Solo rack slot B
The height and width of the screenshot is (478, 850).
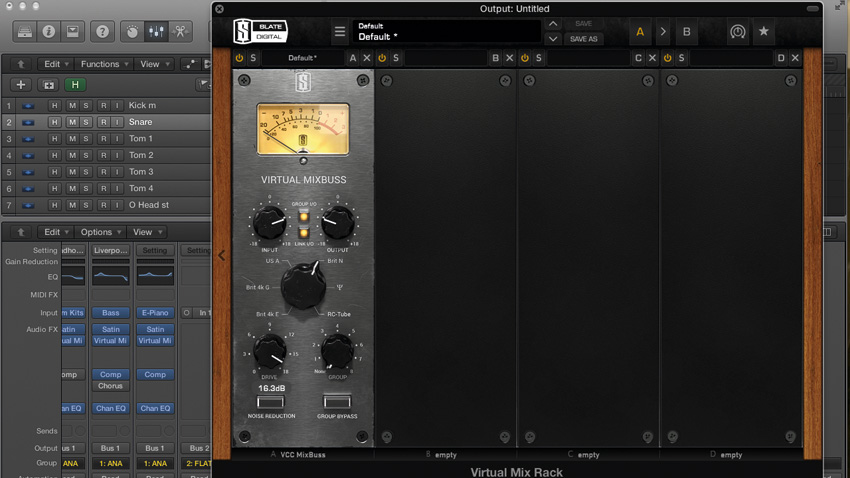click(x=396, y=58)
